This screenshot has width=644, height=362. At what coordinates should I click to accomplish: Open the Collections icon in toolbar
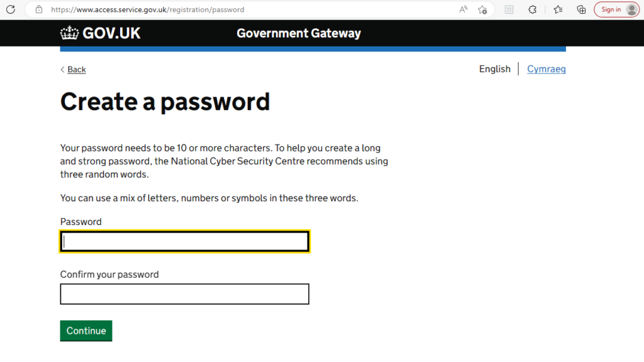pos(581,9)
